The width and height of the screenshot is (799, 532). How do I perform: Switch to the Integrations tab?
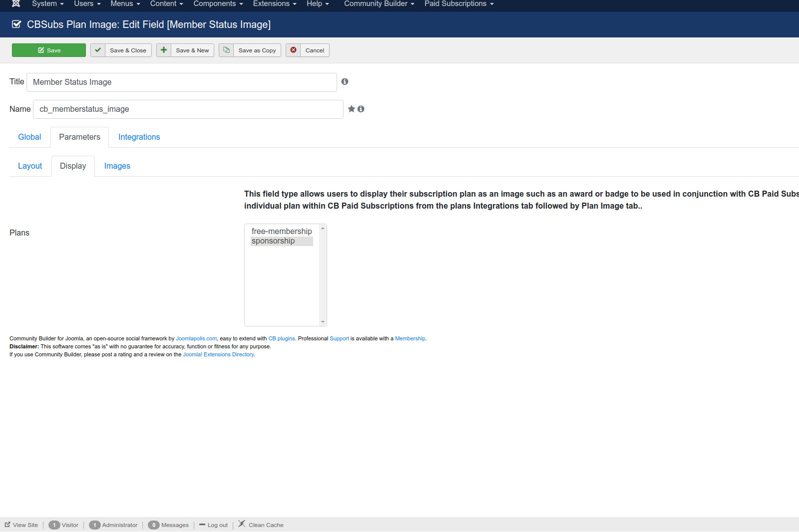coord(139,137)
